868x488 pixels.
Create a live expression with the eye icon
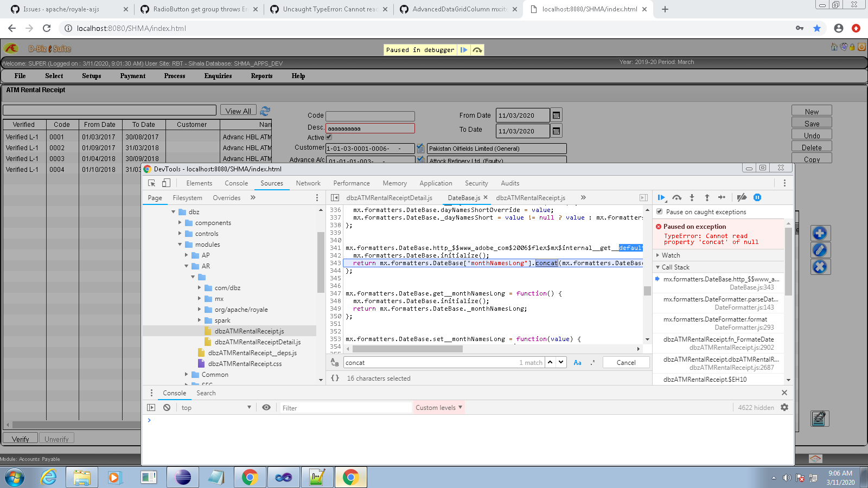(266, 407)
